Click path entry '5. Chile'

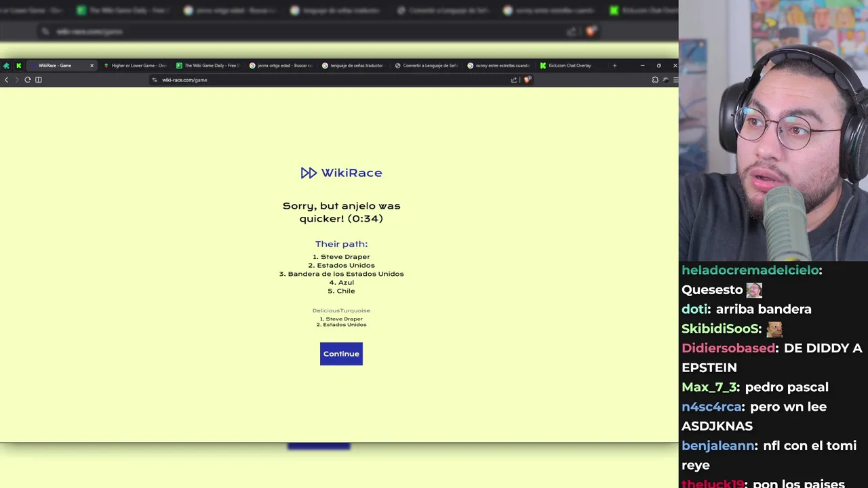[341, 291]
